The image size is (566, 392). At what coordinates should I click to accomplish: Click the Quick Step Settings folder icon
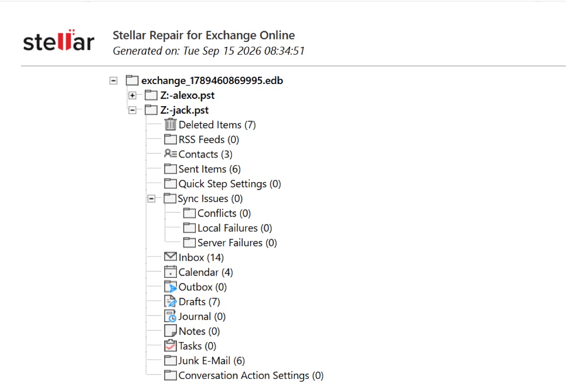(x=170, y=183)
